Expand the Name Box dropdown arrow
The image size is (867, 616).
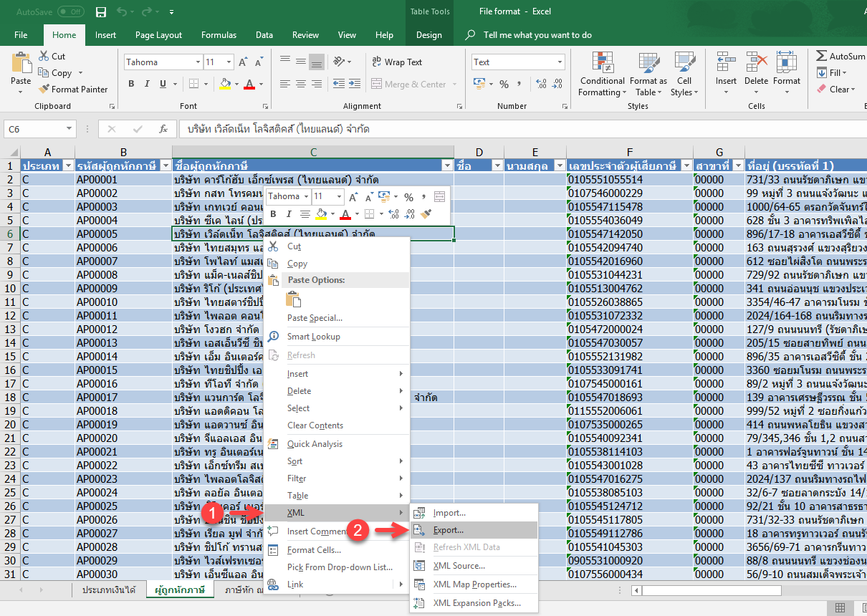tap(70, 129)
